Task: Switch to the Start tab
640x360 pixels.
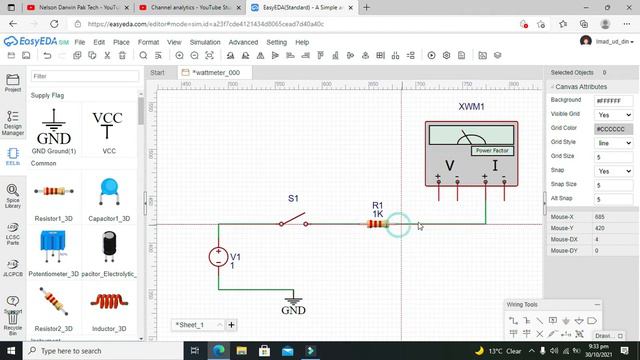Action: (x=157, y=73)
